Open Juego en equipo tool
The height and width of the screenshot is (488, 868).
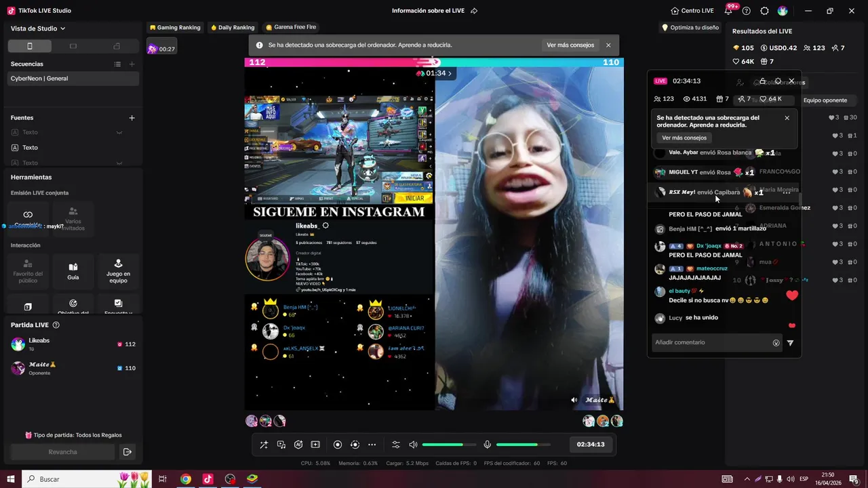point(118,270)
